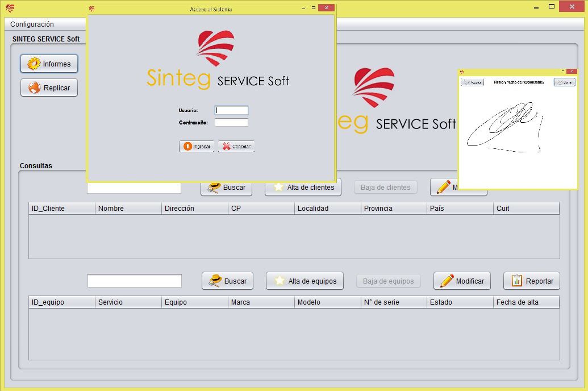This screenshot has height=391, width=588.
Task: Click the equipment search text box
Action: pyautogui.click(x=135, y=281)
